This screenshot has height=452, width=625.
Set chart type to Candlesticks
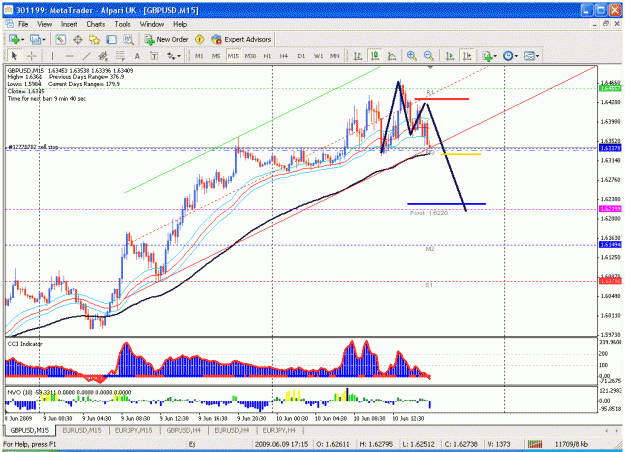(375, 56)
